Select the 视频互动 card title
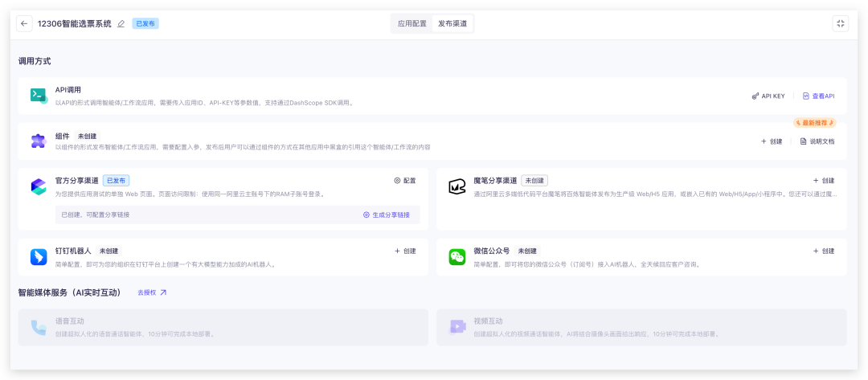The height and width of the screenshot is (380, 868). (x=488, y=321)
